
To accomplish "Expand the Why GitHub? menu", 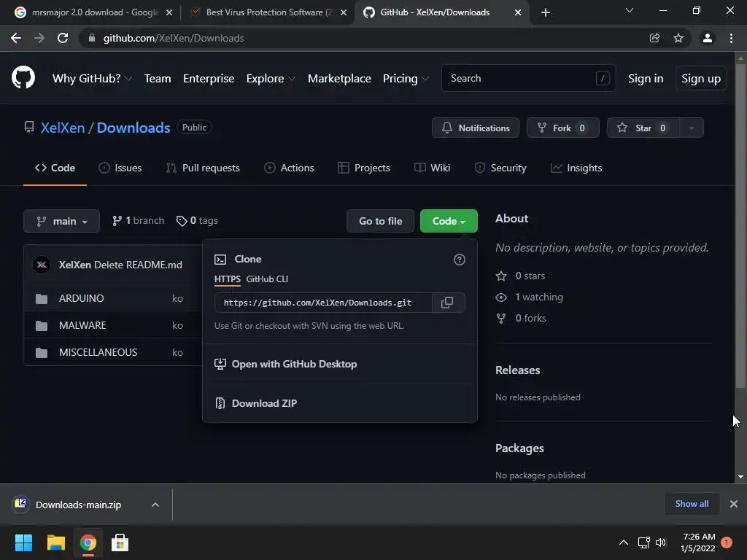I will click(x=92, y=79).
